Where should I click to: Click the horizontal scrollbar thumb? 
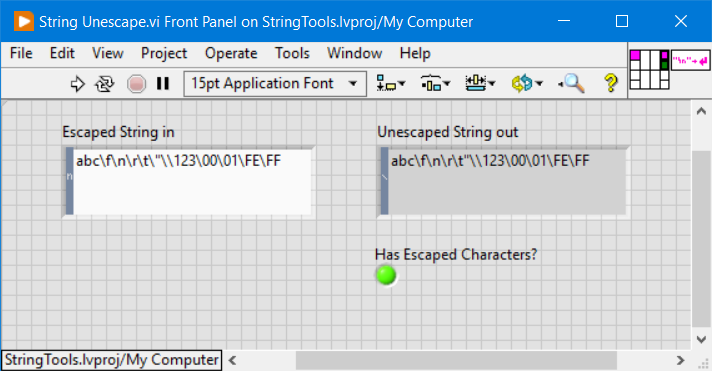click(456, 361)
